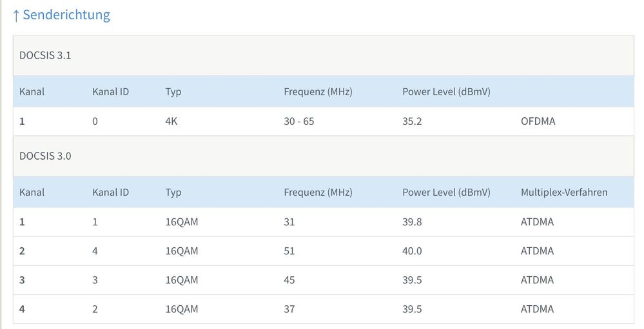Image resolution: width=644 pixels, height=329 pixels.
Task: Click the 39.8 power level value
Action: point(412,222)
